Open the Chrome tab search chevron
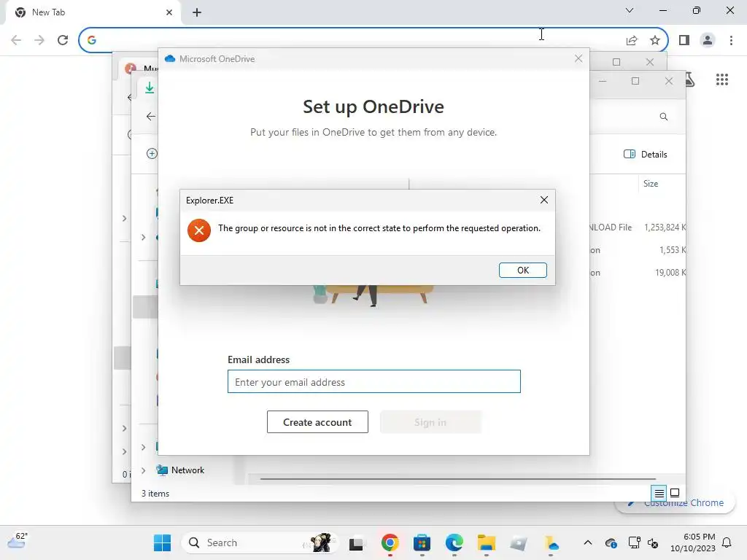Image resolution: width=747 pixels, height=560 pixels. click(630, 10)
